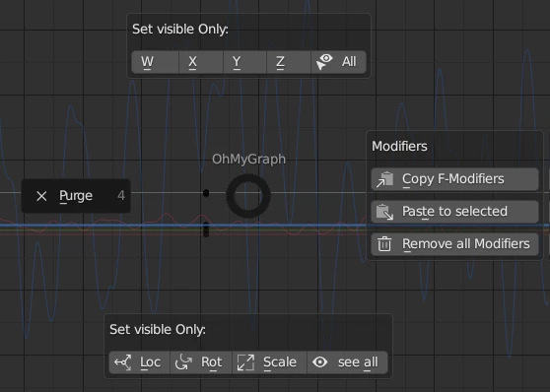Image resolution: width=550 pixels, height=392 pixels.
Task: Click the eye-cursor icon beside All
Action: pos(324,62)
